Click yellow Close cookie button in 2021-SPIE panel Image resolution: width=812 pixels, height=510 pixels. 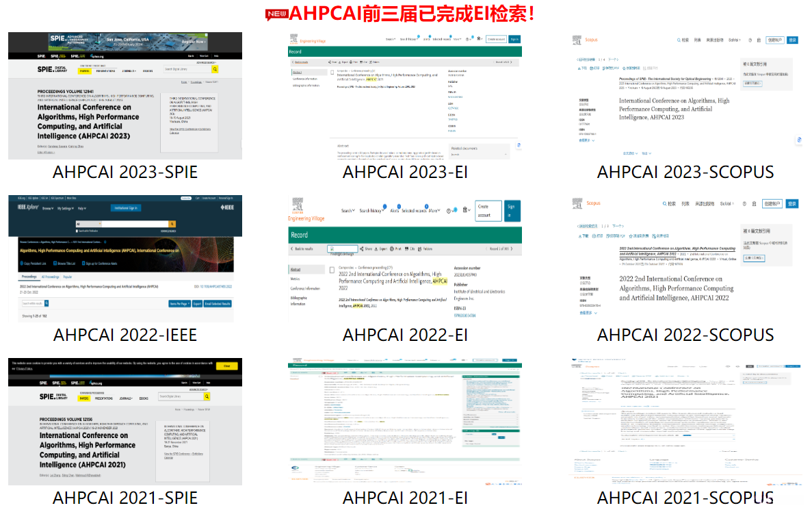[227, 366]
